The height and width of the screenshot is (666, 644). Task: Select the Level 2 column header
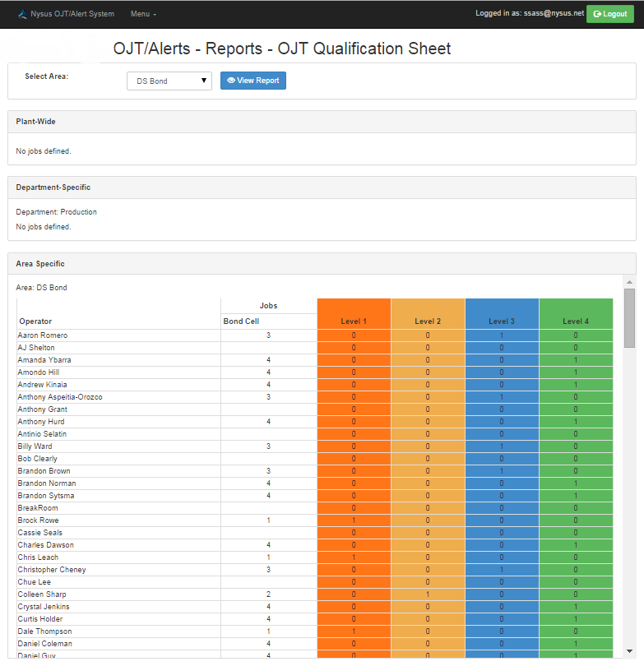point(428,321)
